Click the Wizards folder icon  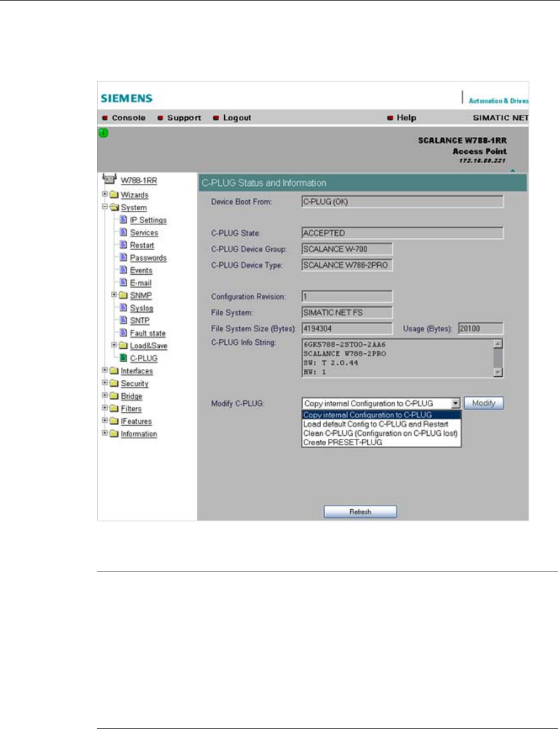(114, 195)
